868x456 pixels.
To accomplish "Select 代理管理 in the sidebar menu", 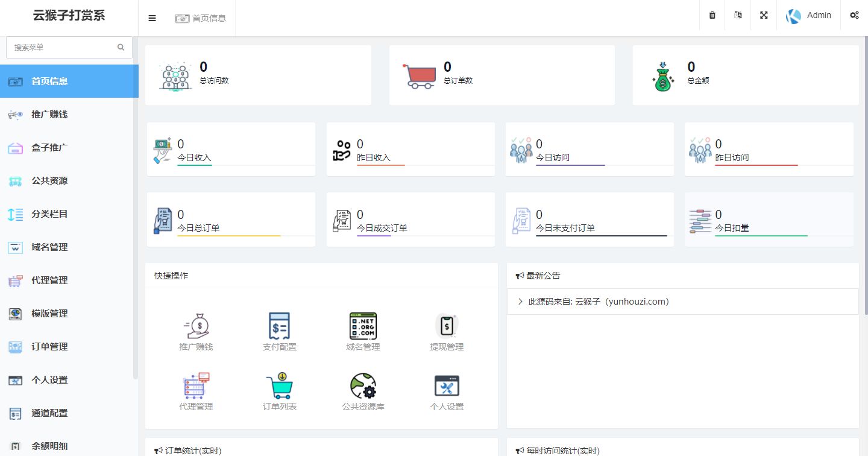I will click(x=49, y=280).
